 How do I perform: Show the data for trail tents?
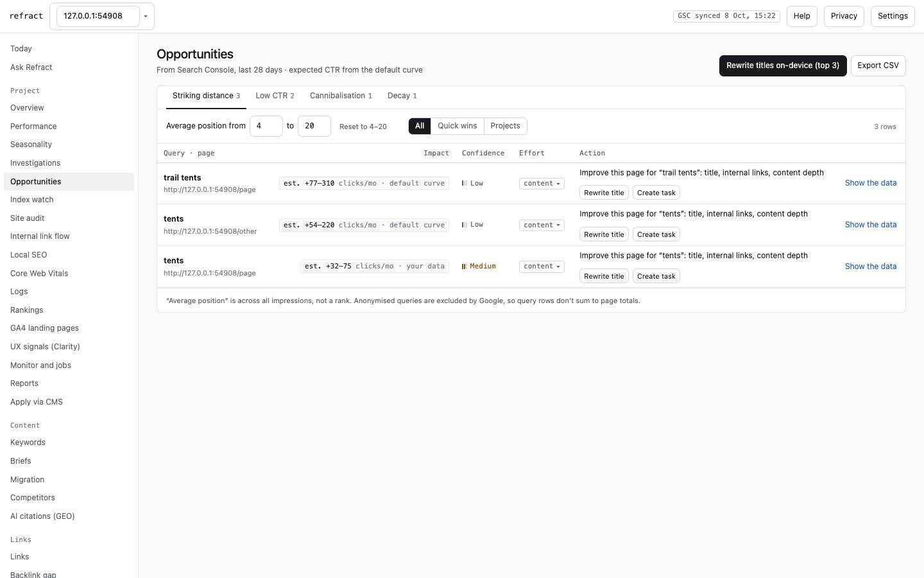click(x=871, y=183)
